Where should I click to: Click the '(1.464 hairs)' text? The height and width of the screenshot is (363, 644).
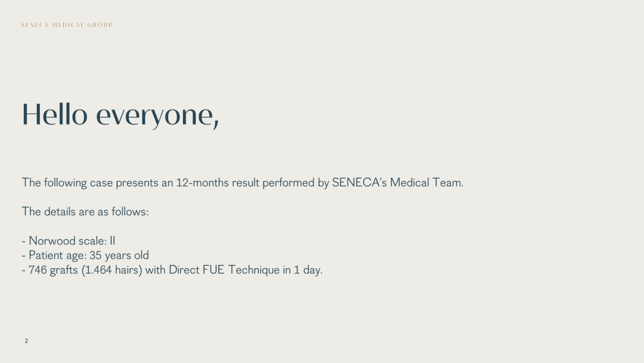(111, 270)
